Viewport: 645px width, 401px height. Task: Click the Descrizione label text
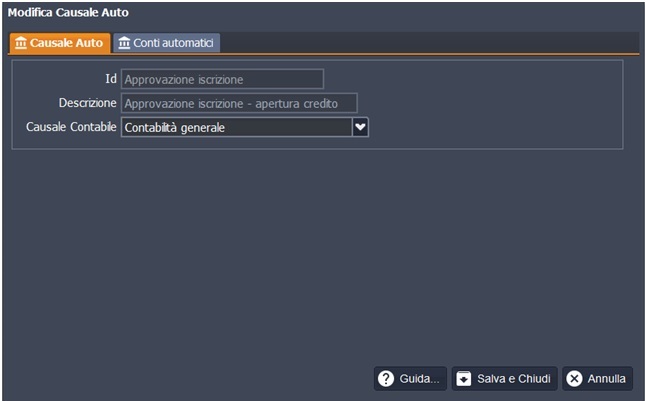87,103
